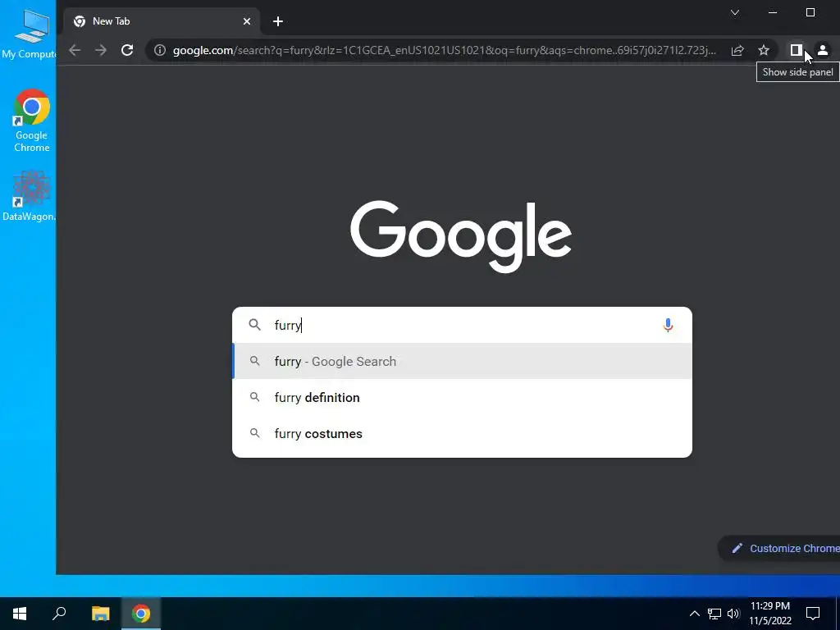The image size is (840, 630).
Task: Go back with Chrome's back arrow
Action: tap(75, 50)
